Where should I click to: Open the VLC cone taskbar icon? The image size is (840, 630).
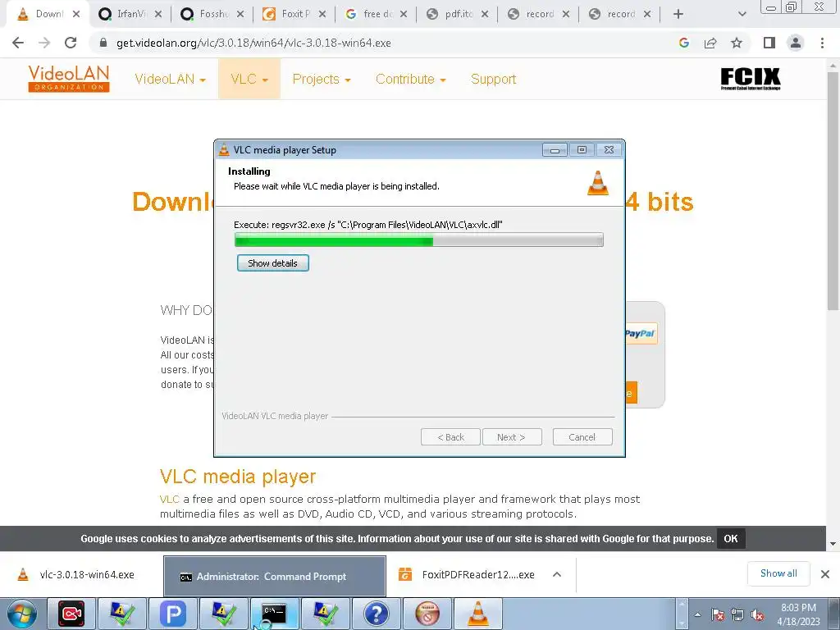coord(477,614)
